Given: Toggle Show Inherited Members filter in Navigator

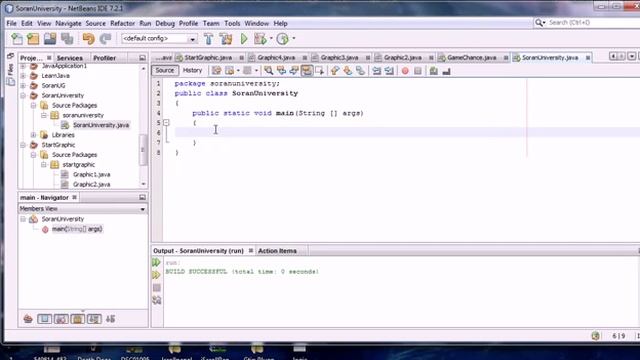Looking at the screenshot, I should 28,319.
